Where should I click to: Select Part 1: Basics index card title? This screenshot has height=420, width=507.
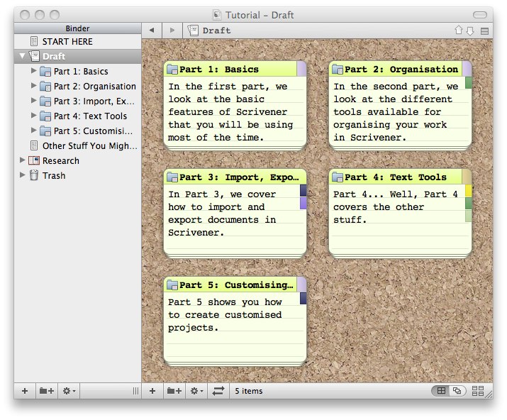tap(219, 70)
